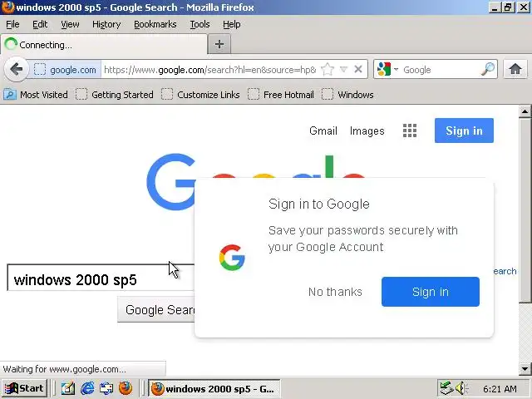Select the Connecting... tab

[104, 44]
